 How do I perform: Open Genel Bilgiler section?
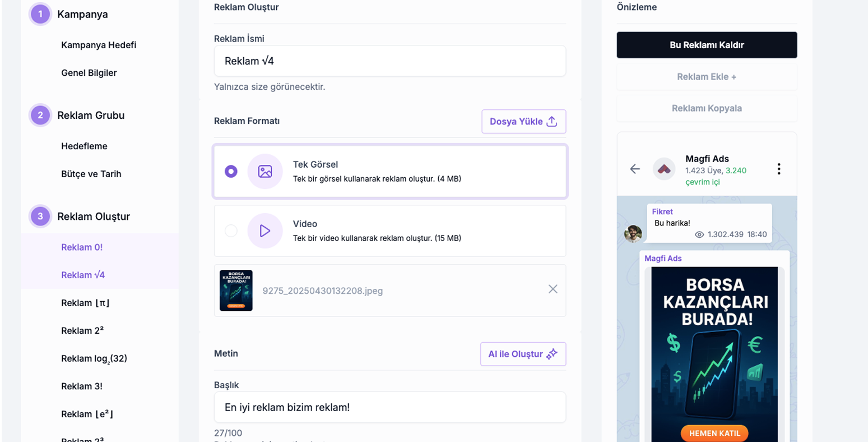coord(89,73)
